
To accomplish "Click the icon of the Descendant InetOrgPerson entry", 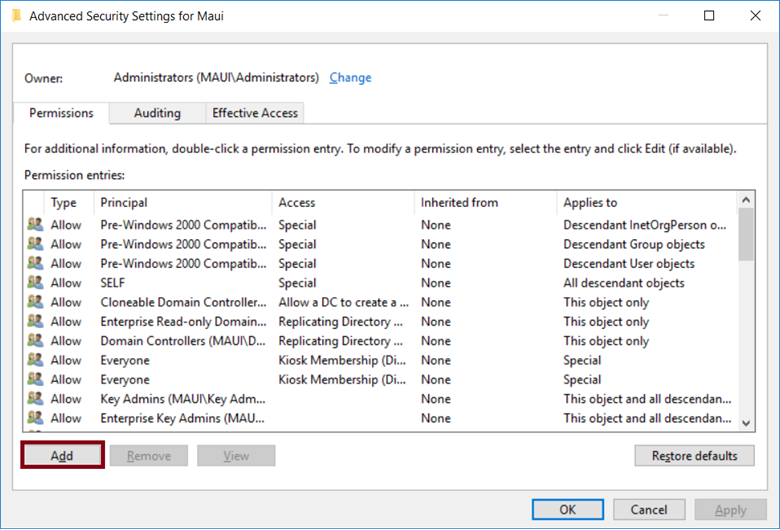I will click(35, 225).
